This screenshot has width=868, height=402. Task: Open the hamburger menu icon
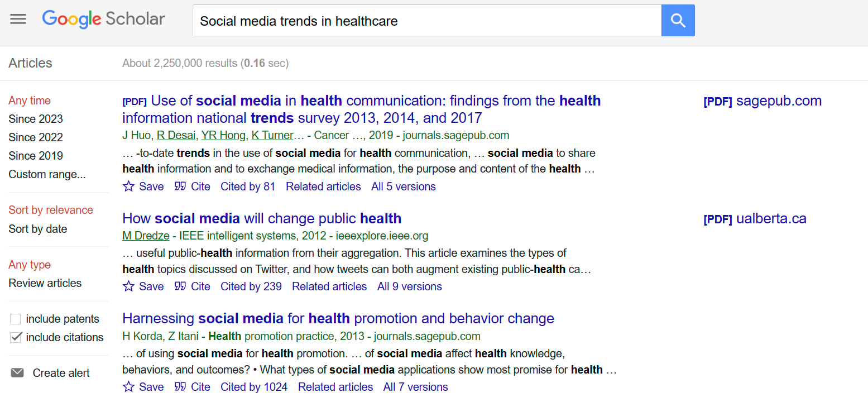(x=18, y=19)
